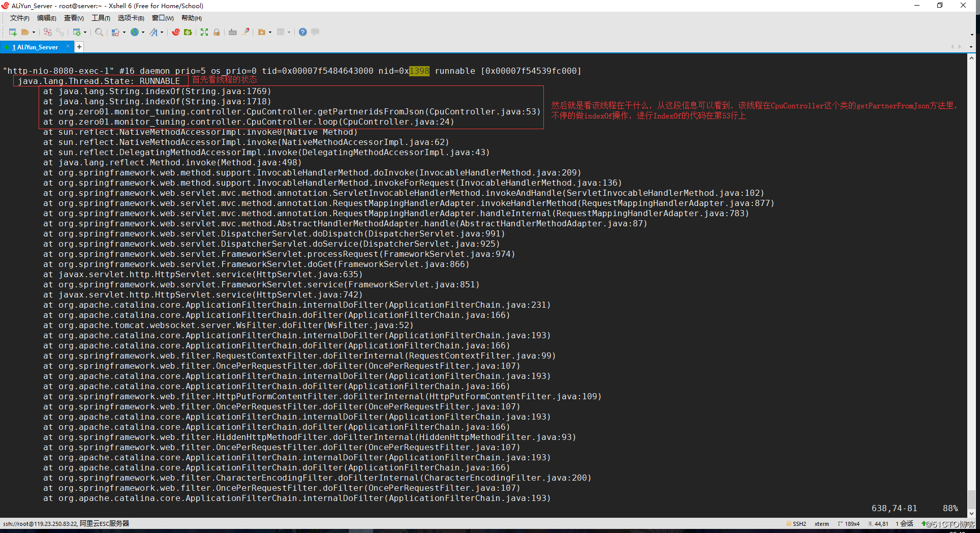Screen dimensions: 980x533
Task: Click the Method.invoke(Method.java:498) line
Action: coord(172,162)
